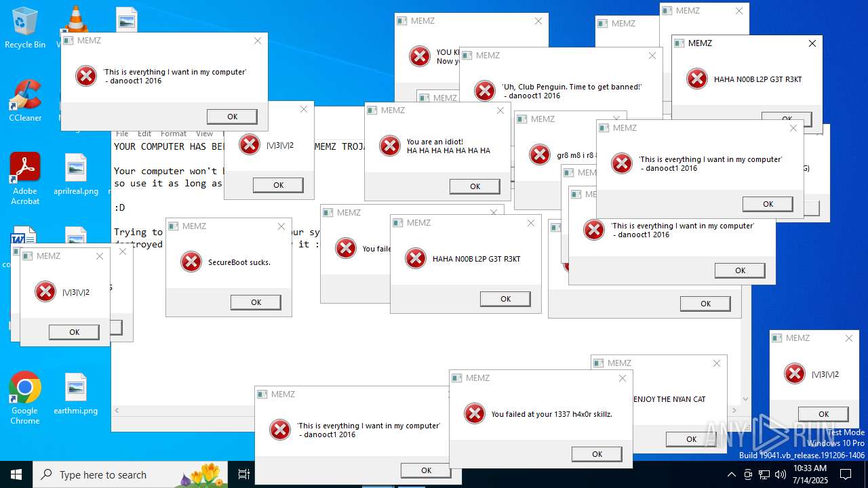The height and width of the screenshot is (488, 868).
Task: Dismiss '1337 h4x0r skillz' dialog with OK
Action: (x=597, y=454)
